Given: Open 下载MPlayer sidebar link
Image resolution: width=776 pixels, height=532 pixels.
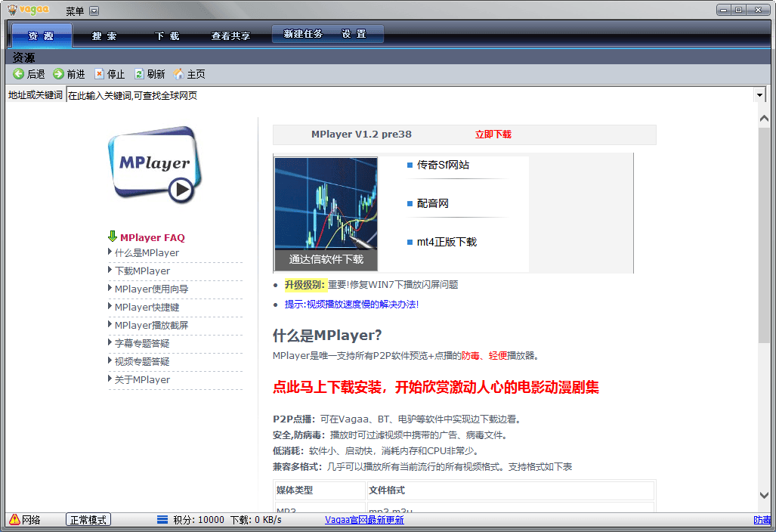Looking at the screenshot, I should pos(143,271).
